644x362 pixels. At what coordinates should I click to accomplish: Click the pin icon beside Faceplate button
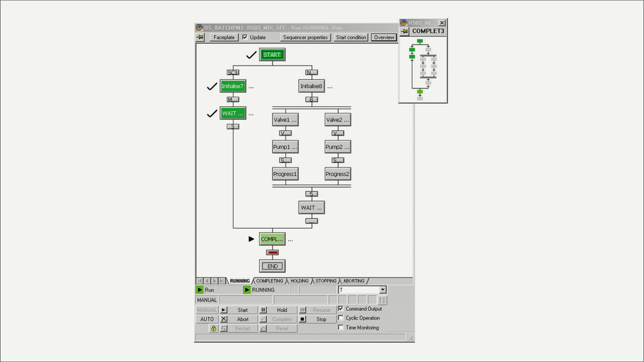(200, 37)
